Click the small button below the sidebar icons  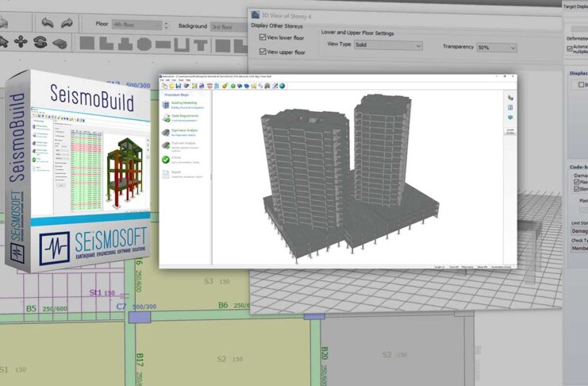click(510, 131)
